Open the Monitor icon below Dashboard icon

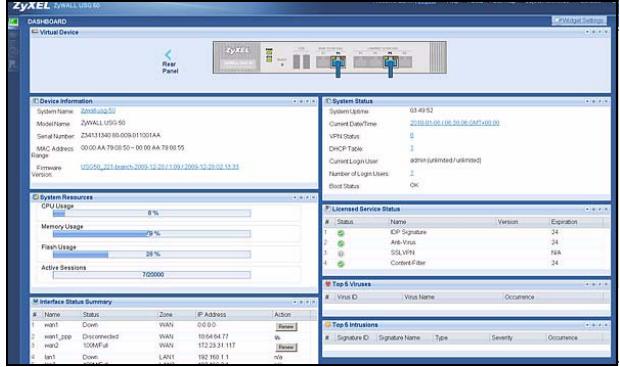tap(13, 35)
